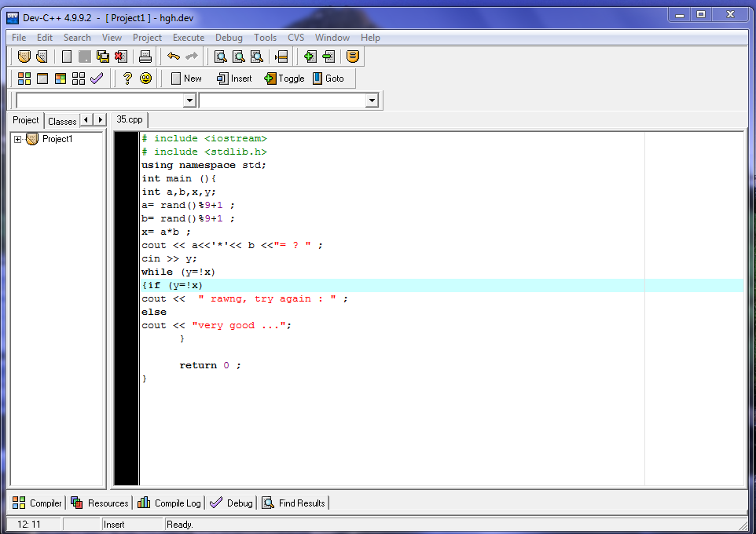Click the Toggle bookmark button
756x534 pixels.
pyautogui.click(x=284, y=79)
